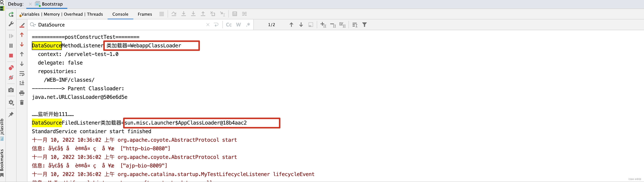
Task: Switch to the Frames tab
Action: point(145,14)
